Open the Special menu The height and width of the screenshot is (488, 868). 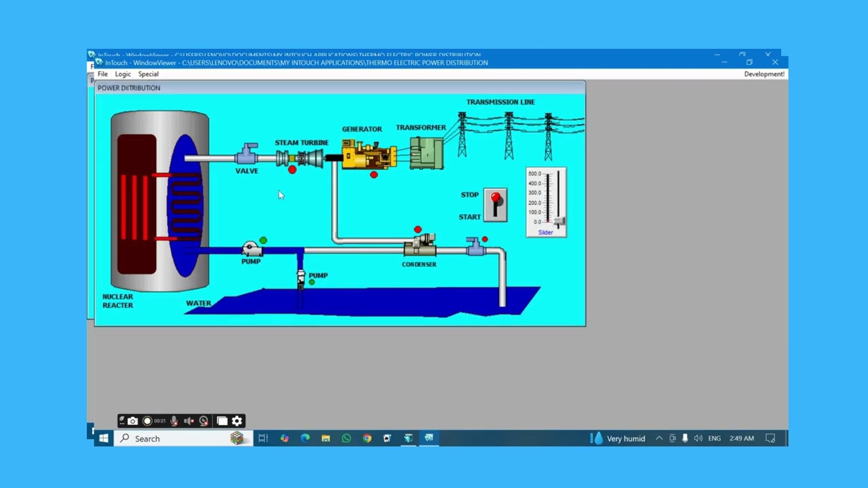149,74
